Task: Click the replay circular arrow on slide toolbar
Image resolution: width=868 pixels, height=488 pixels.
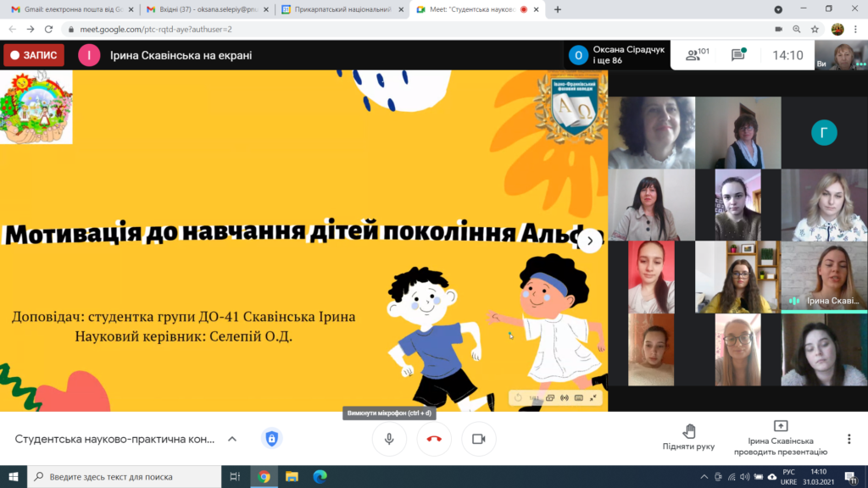Action: [x=518, y=397]
